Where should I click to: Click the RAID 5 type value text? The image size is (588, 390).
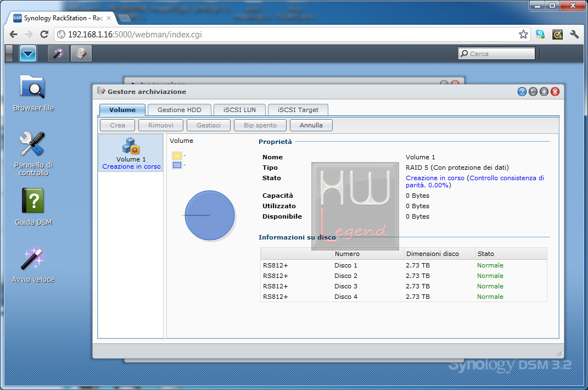(x=457, y=168)
